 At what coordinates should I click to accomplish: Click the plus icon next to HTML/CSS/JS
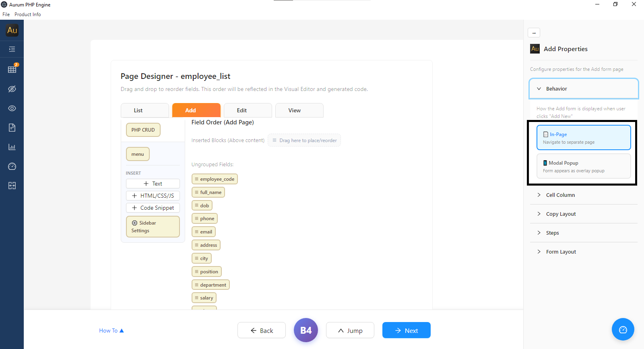[x=134, y=196]
